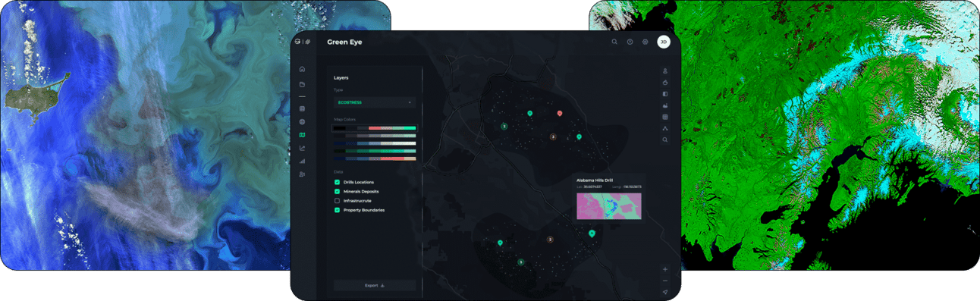Open the users icon in left sidebar
Image resolution: width=980 pixels, height=301 pixels.
point(302,174)
